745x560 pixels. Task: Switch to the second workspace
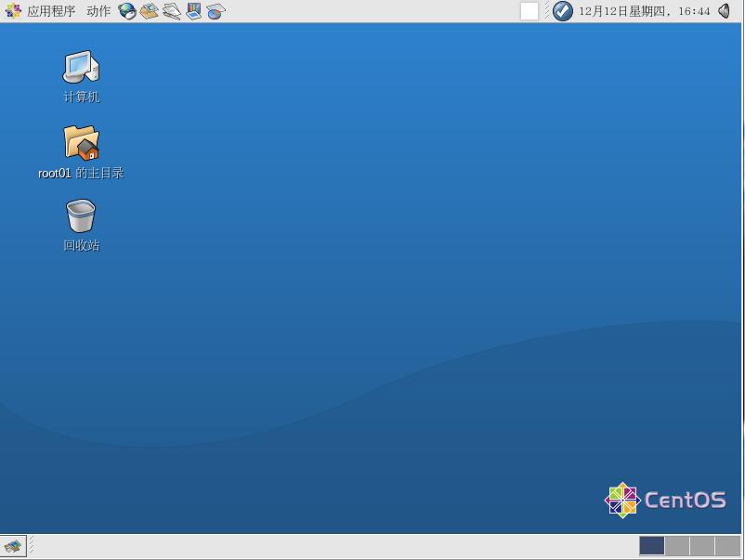pos(677,546)
